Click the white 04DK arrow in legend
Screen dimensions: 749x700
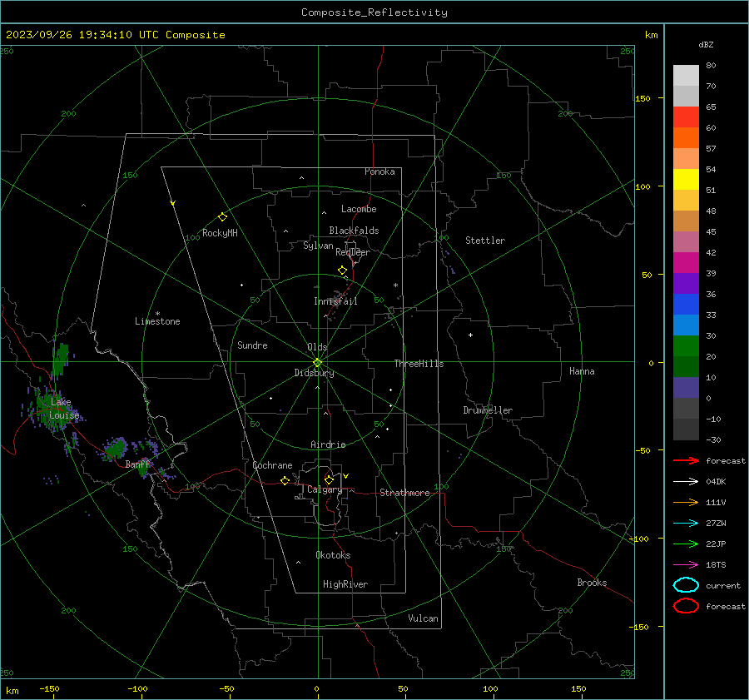pos(686,481)
